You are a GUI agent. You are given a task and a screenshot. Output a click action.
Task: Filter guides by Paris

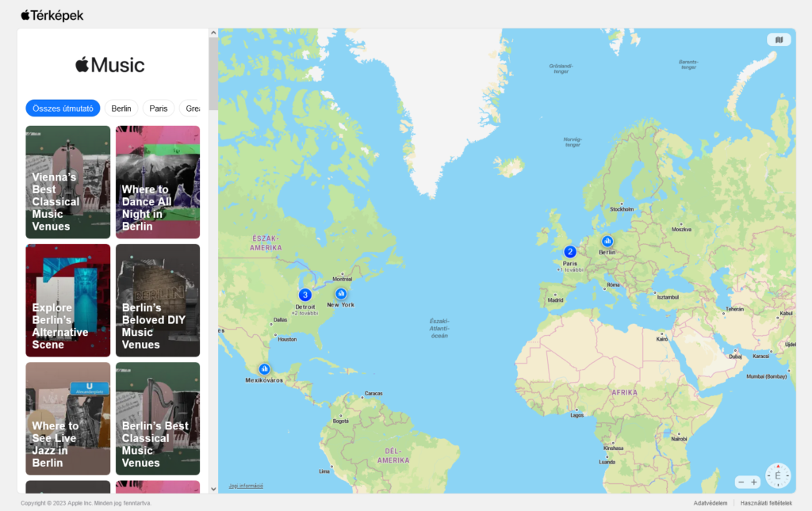click(x=159, y=109)
